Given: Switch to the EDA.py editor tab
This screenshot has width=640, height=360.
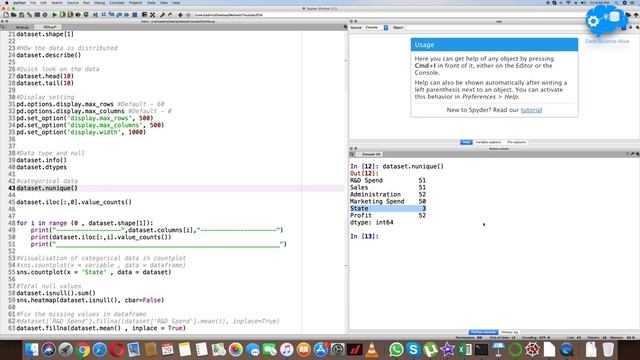Looking at the screenshot, I should tap(50, 27).
